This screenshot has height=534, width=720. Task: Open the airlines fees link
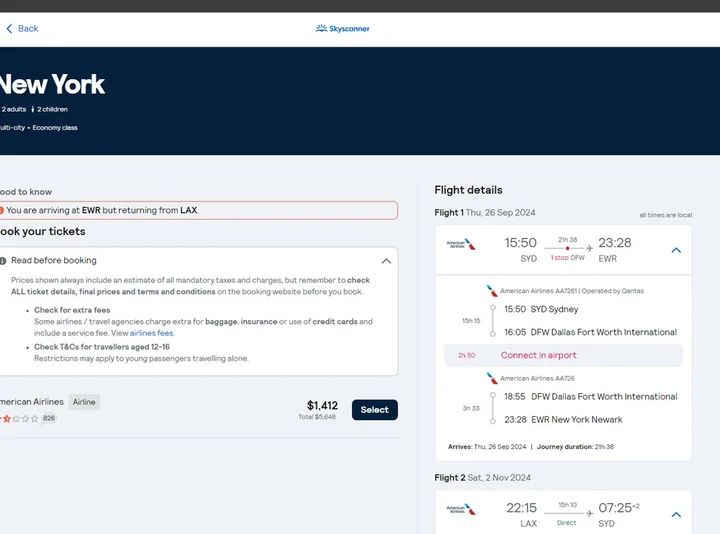coord(152,333)
